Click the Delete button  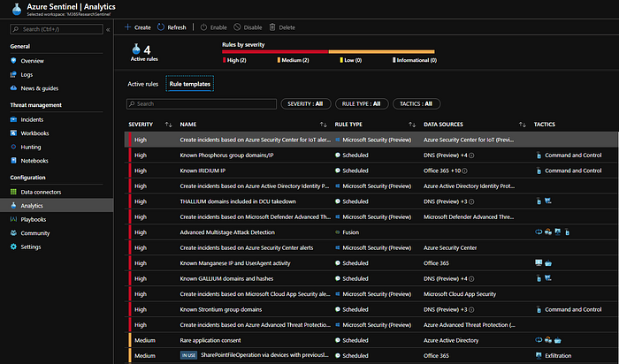pyautogui.click(x=282, y=27)
